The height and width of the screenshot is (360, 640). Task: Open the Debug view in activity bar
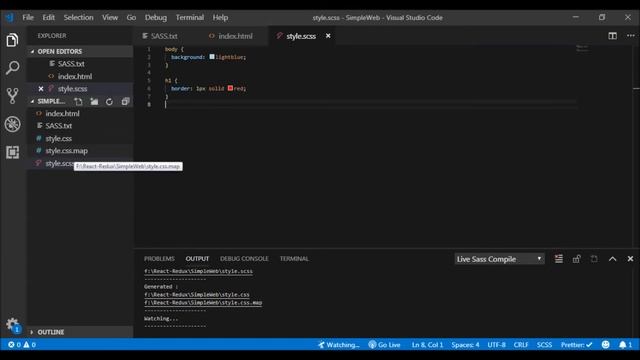[x=12, y=124]
